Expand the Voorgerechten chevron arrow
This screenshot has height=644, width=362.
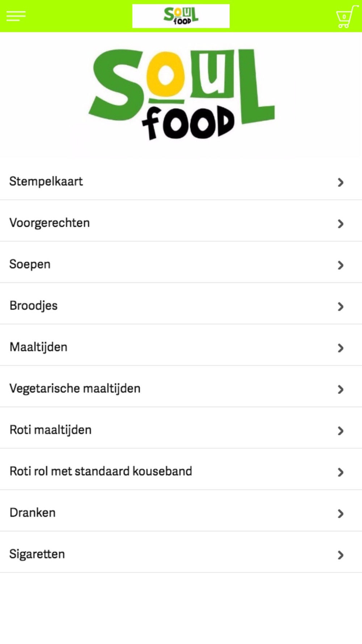pos(340,224)
